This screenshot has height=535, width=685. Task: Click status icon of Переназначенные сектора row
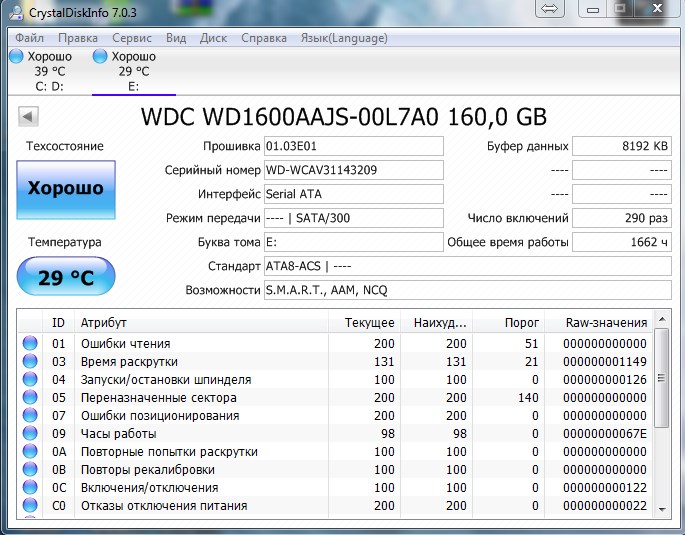click(30, 397)
